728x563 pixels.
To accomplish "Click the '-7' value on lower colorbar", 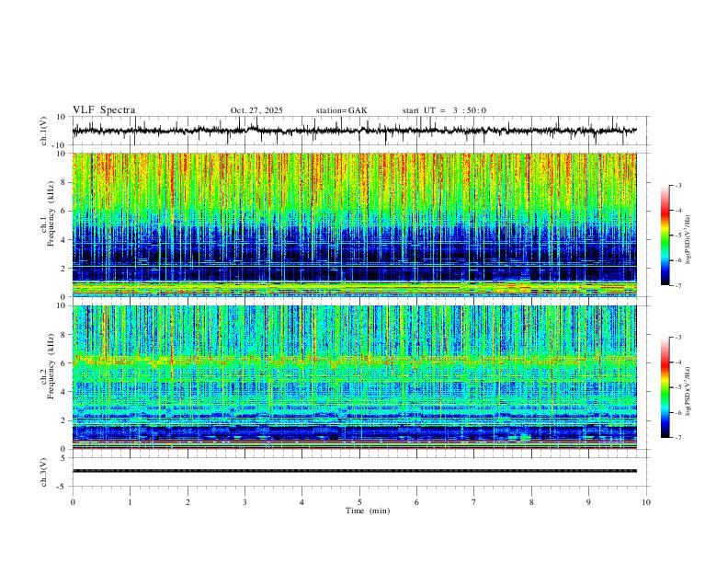I will coord(678,437).
